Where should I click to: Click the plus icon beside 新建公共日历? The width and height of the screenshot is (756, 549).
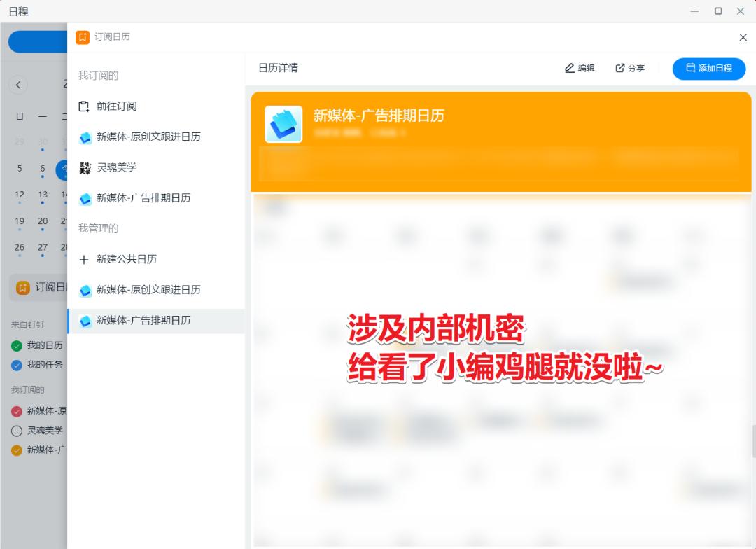pos(85,260)
